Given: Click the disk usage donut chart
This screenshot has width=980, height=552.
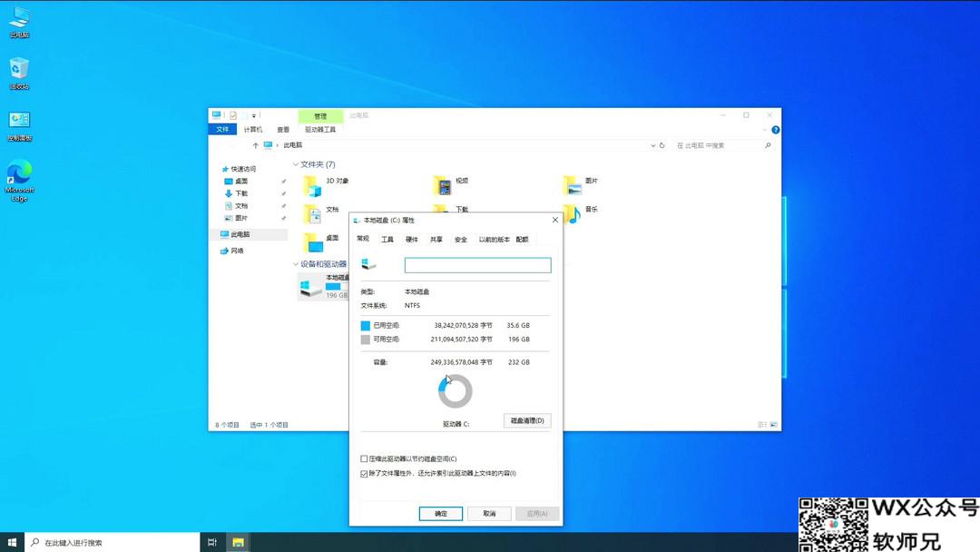Looking at the screenshot, I should click(x=455, y=391).
